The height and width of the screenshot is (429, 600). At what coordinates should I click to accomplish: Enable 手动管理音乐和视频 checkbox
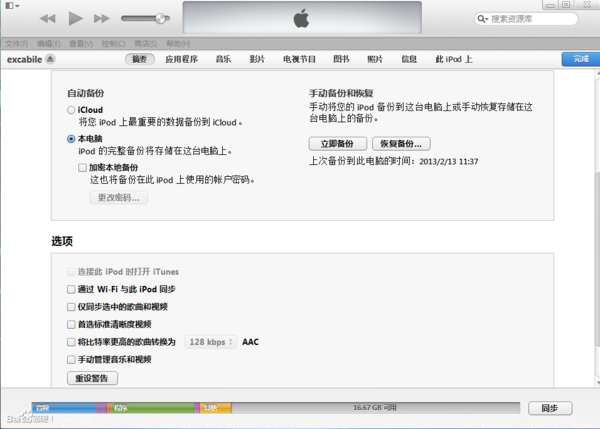click(71, 360)
